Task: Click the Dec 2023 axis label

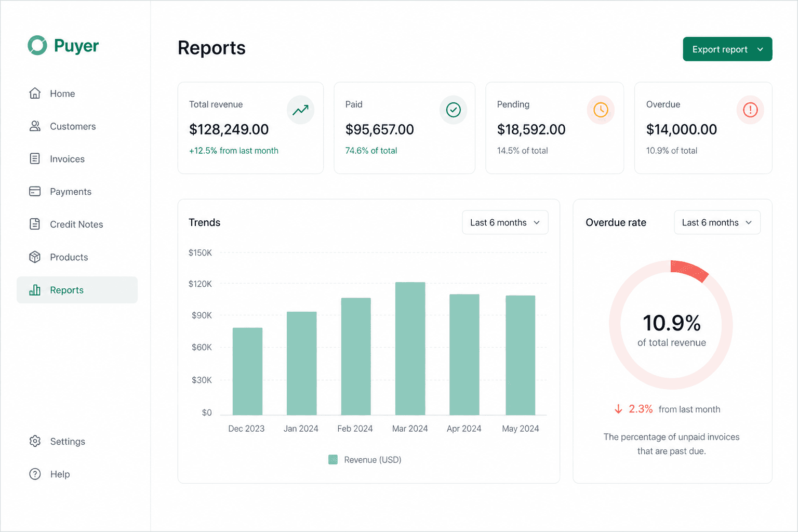Action: (x=246, y=429)
